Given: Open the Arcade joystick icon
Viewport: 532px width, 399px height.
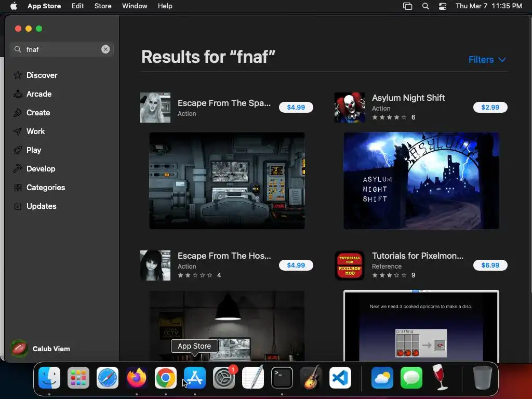Looking at the screenshot, I should click(18, 94).
